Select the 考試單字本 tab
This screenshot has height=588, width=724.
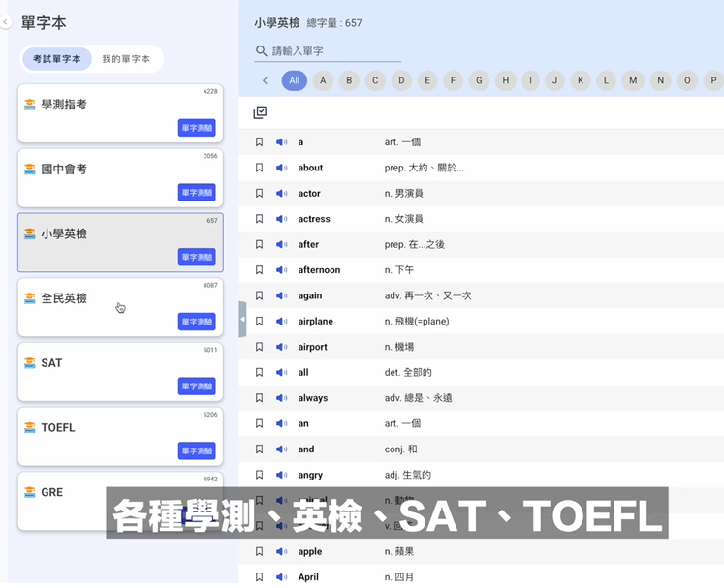click(x=57, y=59)
